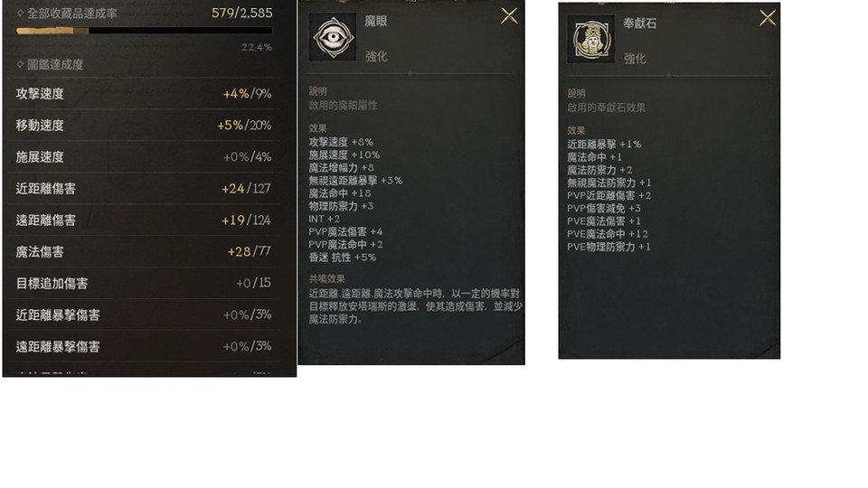Select the 攻擊速度 row

click(144, 93)
